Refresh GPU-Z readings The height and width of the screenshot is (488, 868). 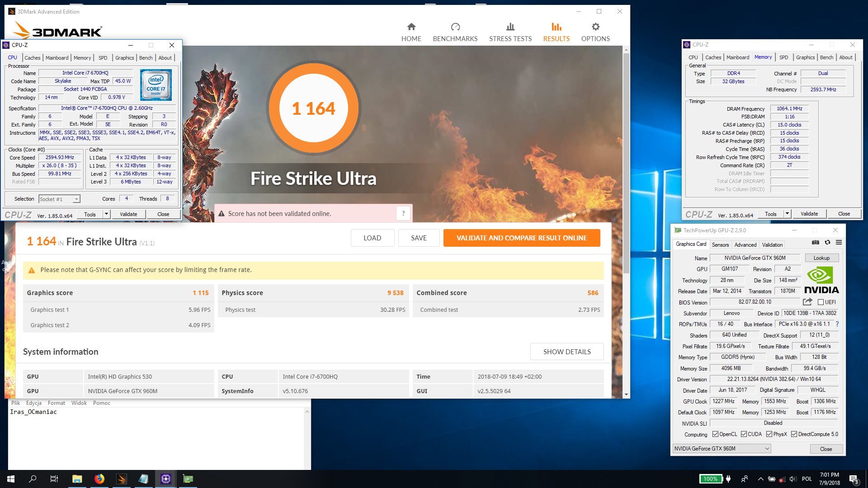point(827,243)
